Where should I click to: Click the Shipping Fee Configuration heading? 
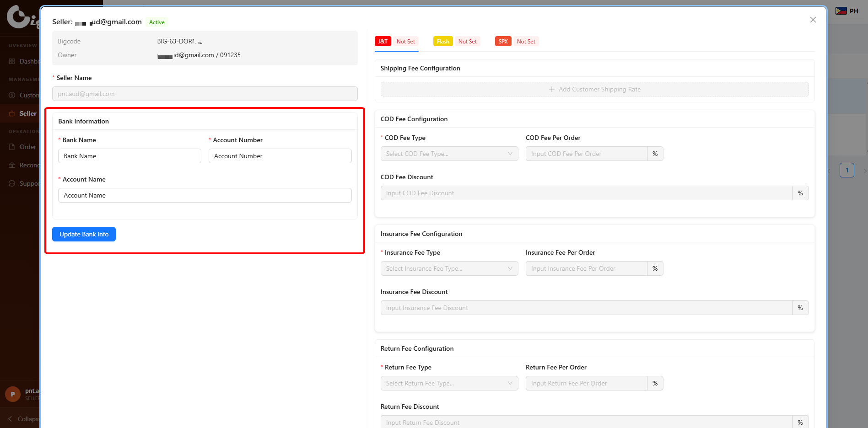pos(420,68)
